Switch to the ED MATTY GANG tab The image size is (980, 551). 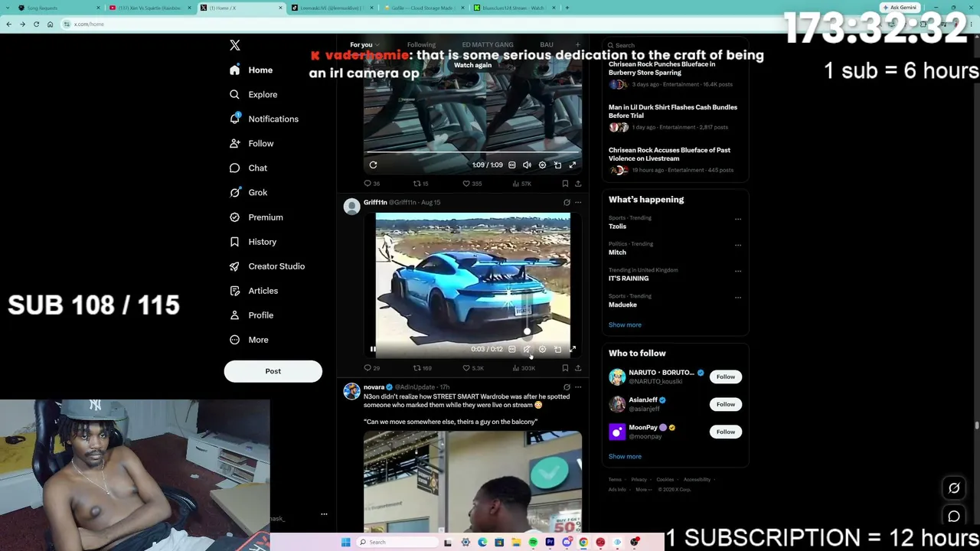[x=488, y=44]
